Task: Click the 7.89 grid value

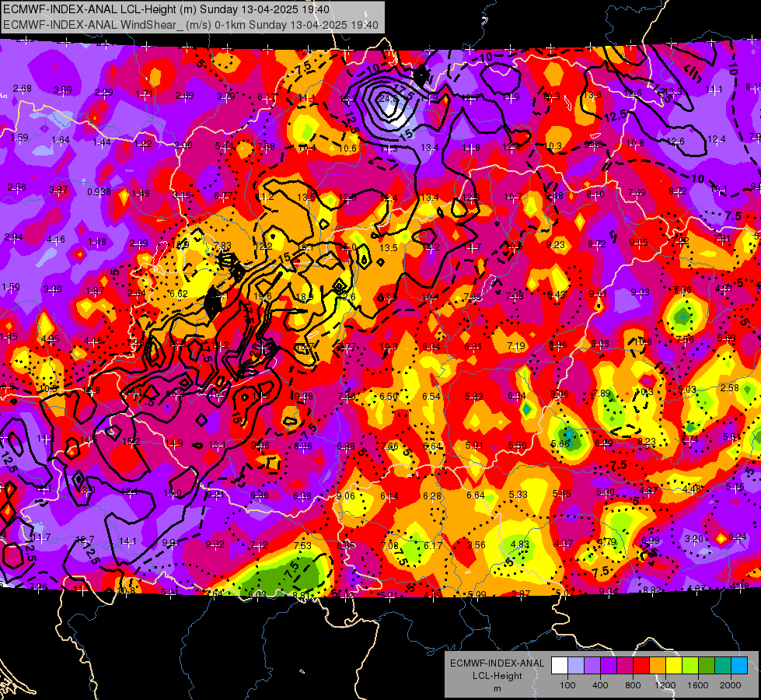Action: point(602,393)
